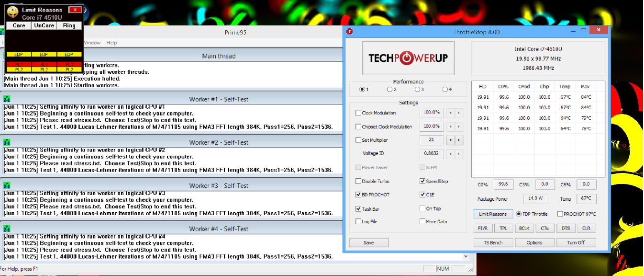Open the TPL settings button

pyautogui.click(x=503, y=229)
